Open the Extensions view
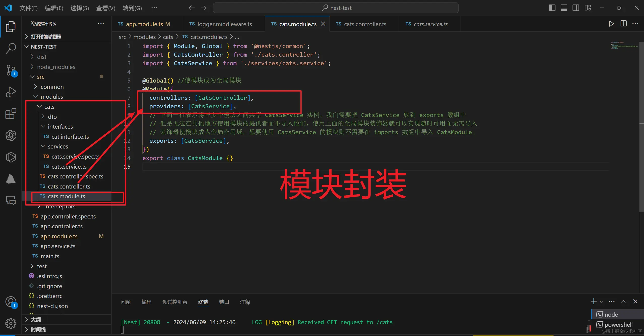 pyautogui.click(x=11, y=114)
